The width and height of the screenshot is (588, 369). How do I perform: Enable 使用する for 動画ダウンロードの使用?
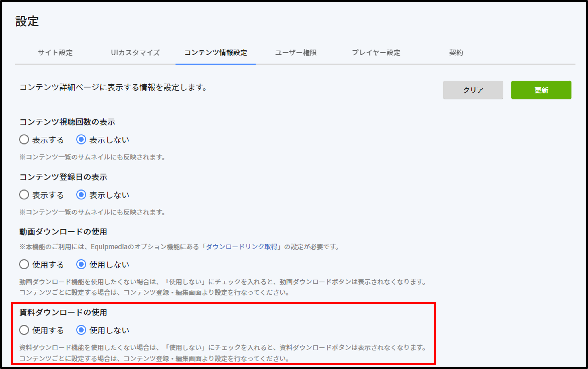tap(24, 264)
